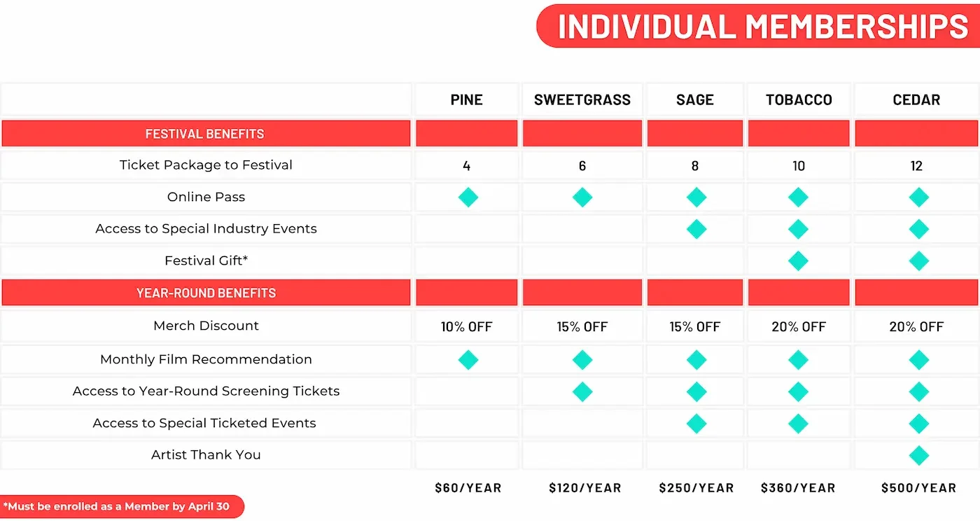Click the Year-Round Benefits red section header
Screen dimensions: 980x521
click(206, 293)
